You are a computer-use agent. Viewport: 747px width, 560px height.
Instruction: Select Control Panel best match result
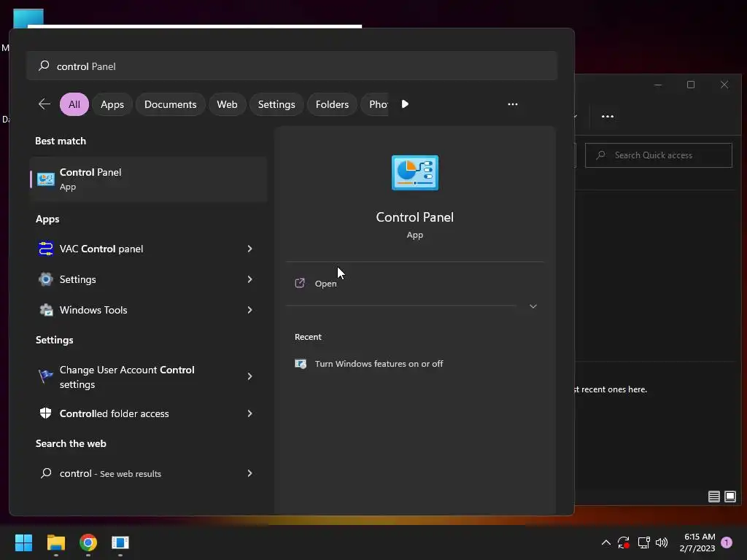[148, 179]
